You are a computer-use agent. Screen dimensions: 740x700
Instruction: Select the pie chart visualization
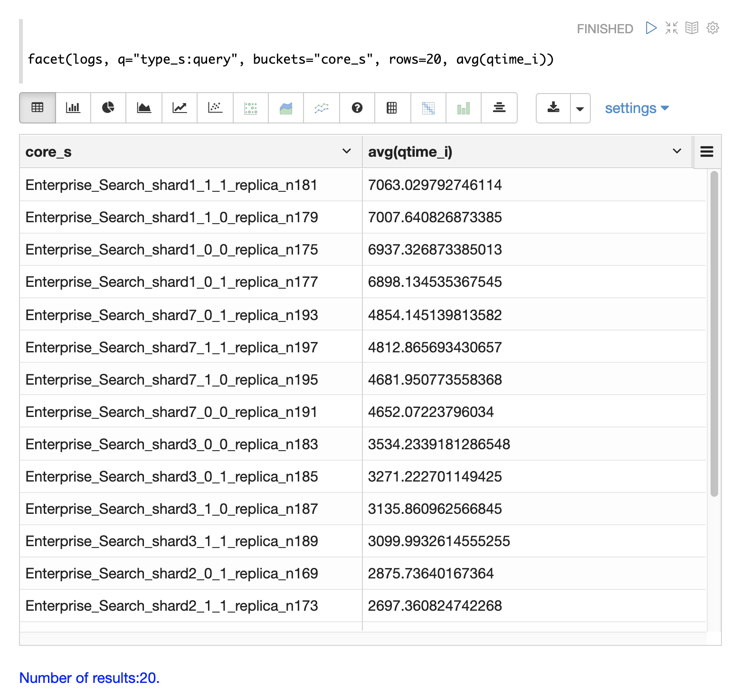click(108, 108)
